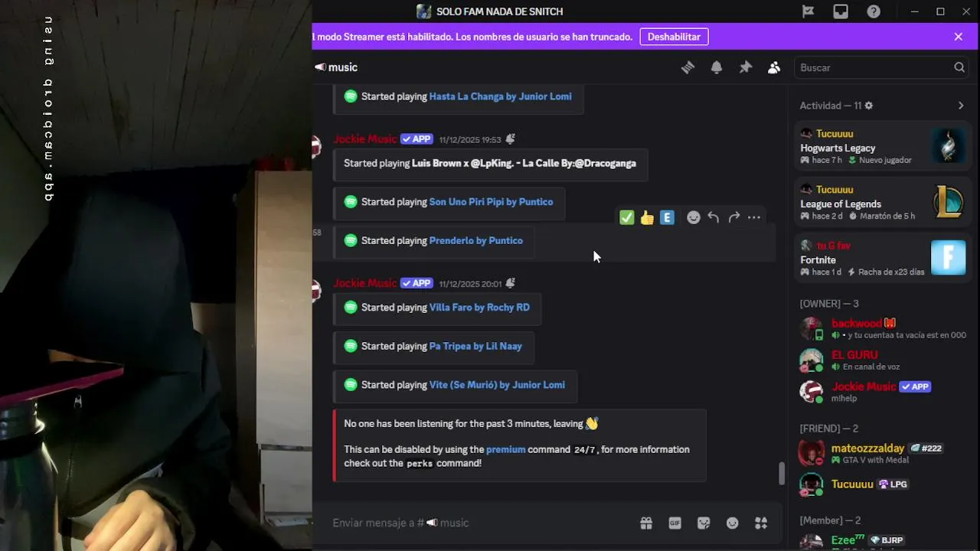Toggle the member list icon
The width and height of the screenshot is (980, 551).
coord(774,67)
